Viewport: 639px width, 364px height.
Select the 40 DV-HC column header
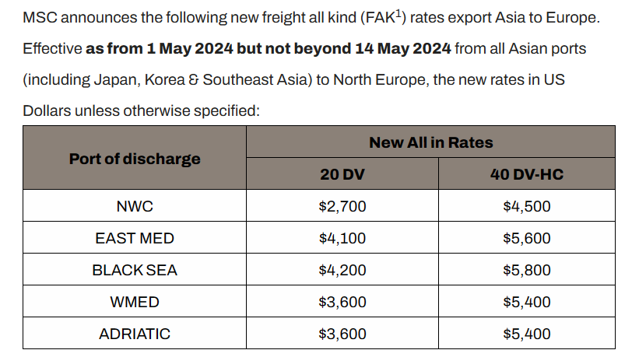tap(526, 174)
